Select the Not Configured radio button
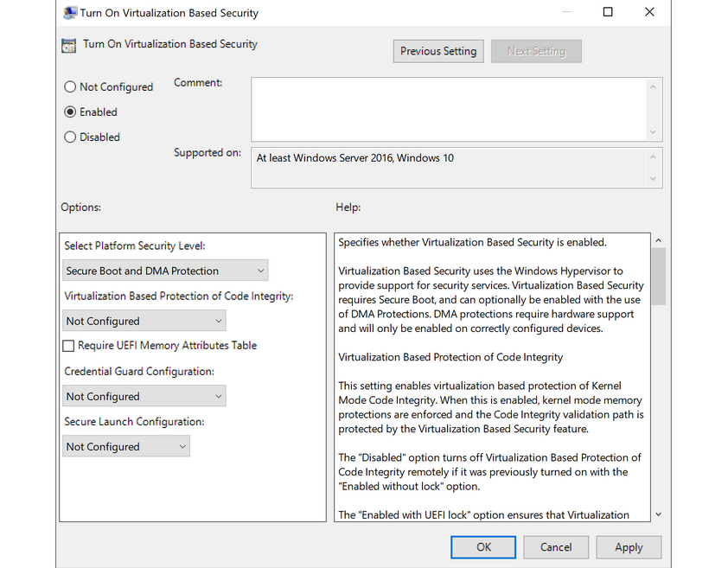Image resolution: width=728 pixels, height=568 pixels. pos(70,86)
